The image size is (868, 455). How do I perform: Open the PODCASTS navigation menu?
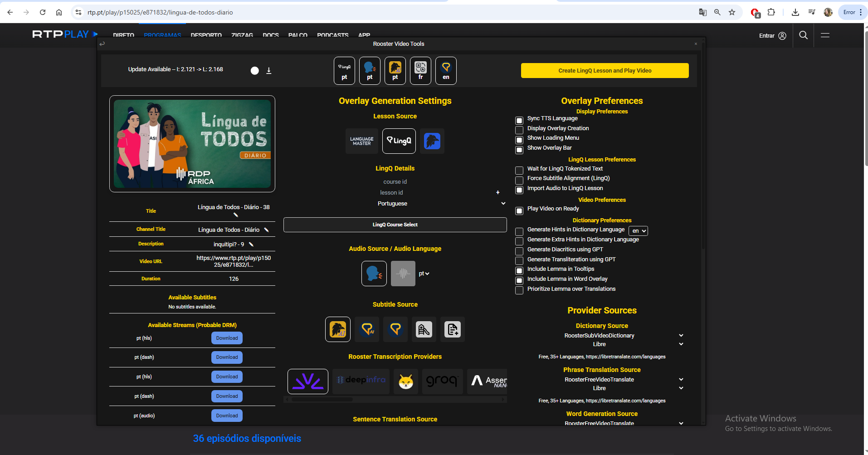click(332, 35)
